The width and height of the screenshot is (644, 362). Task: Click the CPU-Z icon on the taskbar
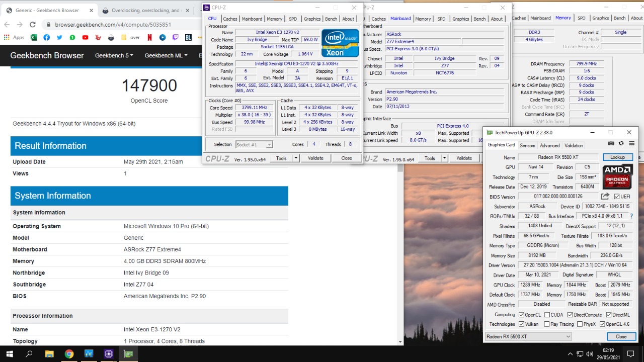pyautogui.click(x=108, y=354)
